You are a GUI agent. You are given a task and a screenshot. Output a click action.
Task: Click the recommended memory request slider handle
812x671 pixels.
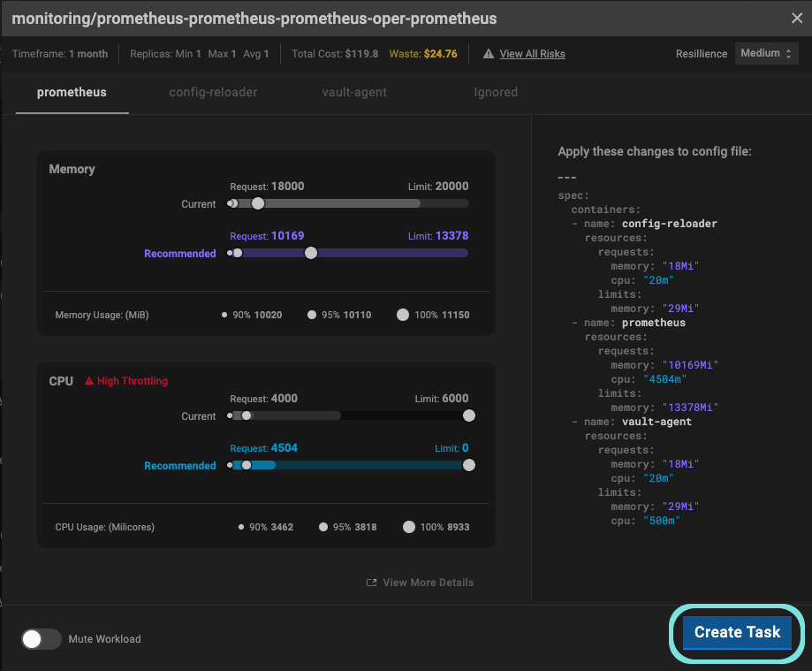(311, 253)
